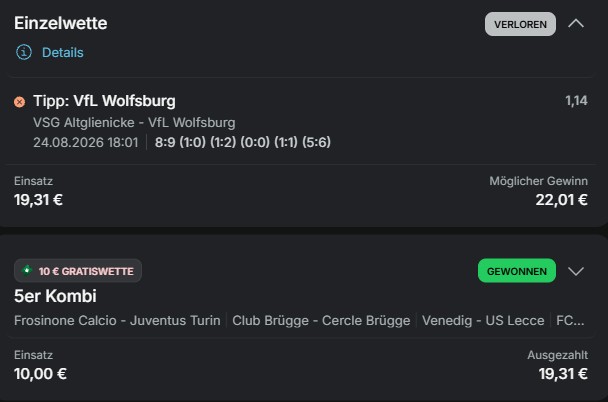608x402 pixels.
Task: Click the info circle icon beside Details
Action: (24, 52)
